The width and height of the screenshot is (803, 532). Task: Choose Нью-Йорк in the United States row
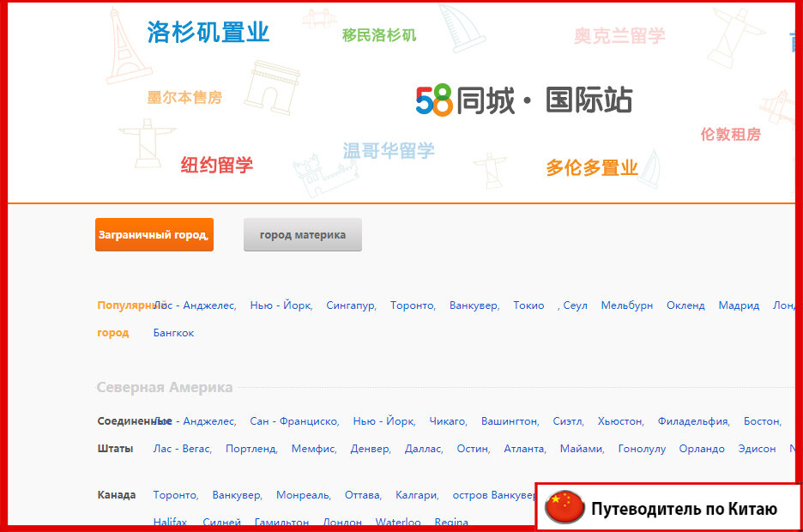[x=384, y=421]
